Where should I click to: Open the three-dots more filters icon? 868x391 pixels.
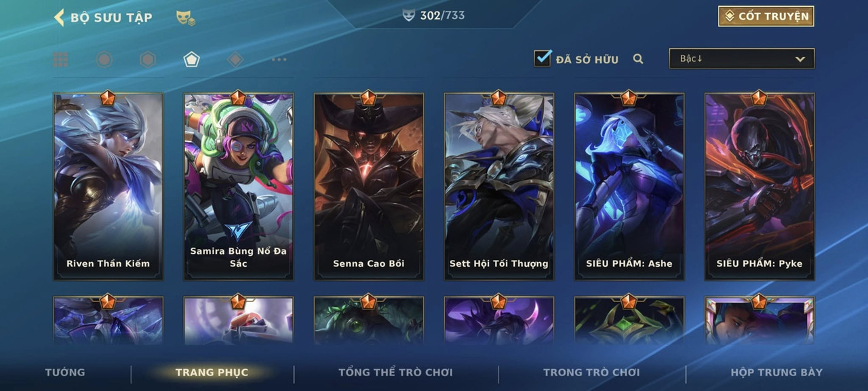(x=279, y=60)
